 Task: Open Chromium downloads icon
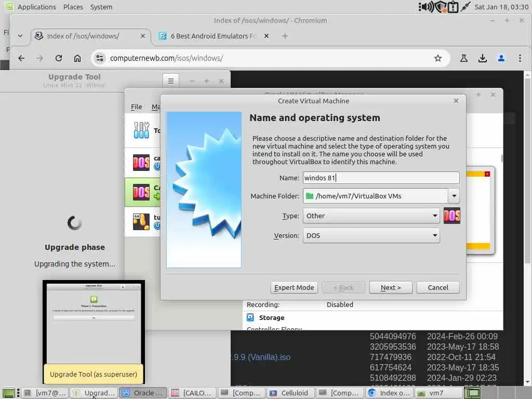coord(483,58)
